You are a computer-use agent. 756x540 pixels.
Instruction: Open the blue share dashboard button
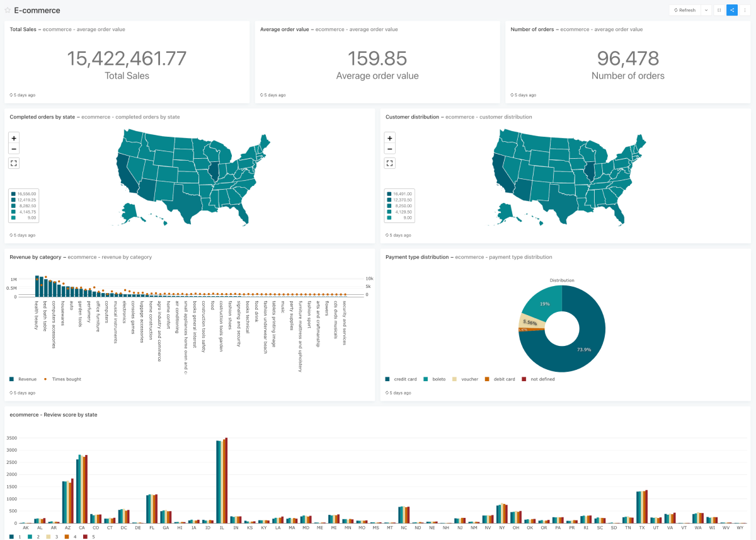[x=731, y=10]
